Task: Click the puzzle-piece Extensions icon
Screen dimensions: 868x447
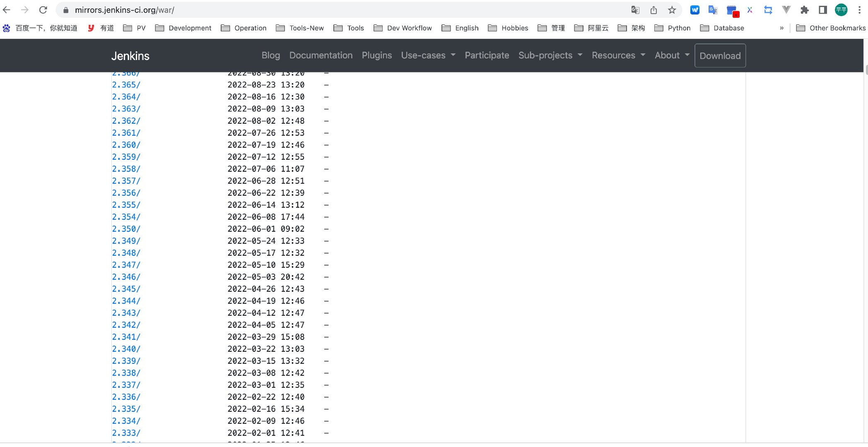Action: coord(805,10)
